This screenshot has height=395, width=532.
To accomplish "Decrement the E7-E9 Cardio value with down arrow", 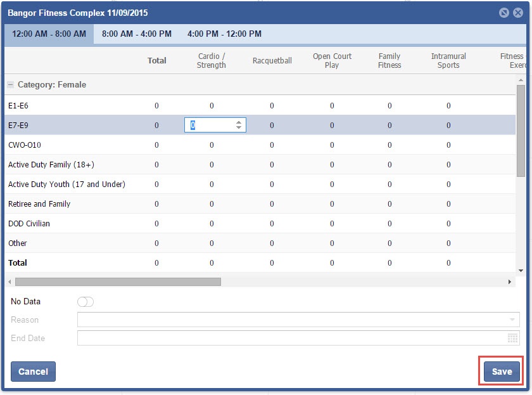I will click(239, 128).
